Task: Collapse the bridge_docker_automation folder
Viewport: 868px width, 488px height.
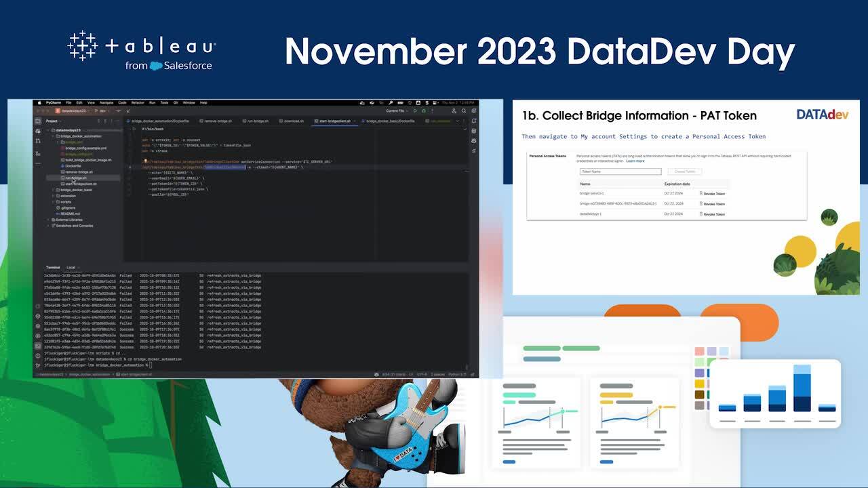Action: [x=53, y=136]
